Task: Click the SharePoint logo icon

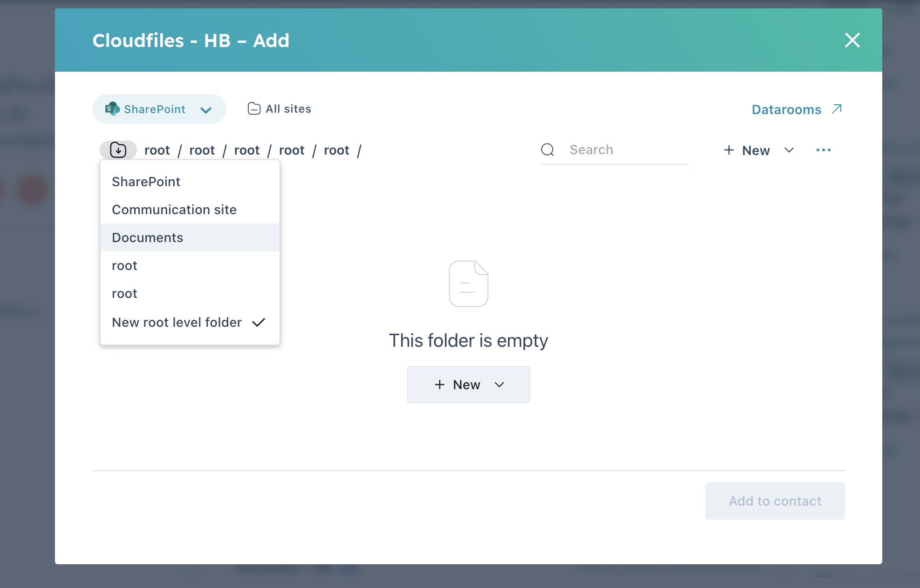Action: point(112,109)
